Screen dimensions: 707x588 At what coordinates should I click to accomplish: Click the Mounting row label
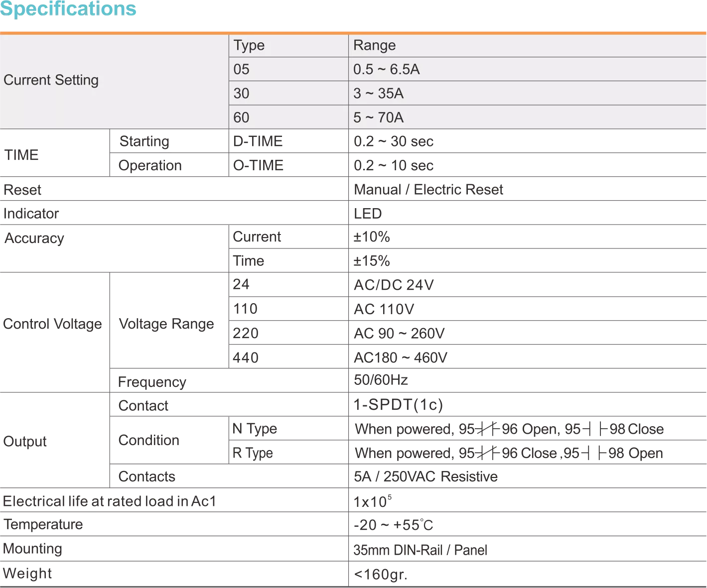point(32,549)
